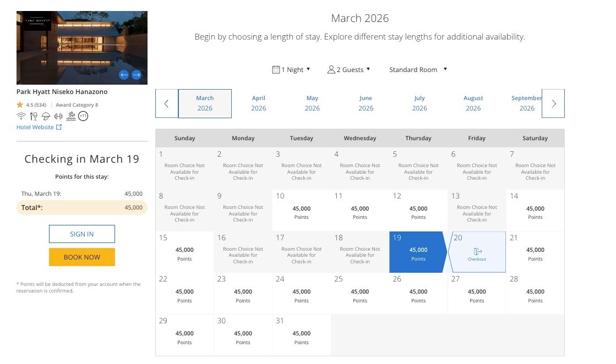The height and width of the screenshot is (364, 616).
Task: Select March 25 as check-in date
Action: tap(360, 294)
